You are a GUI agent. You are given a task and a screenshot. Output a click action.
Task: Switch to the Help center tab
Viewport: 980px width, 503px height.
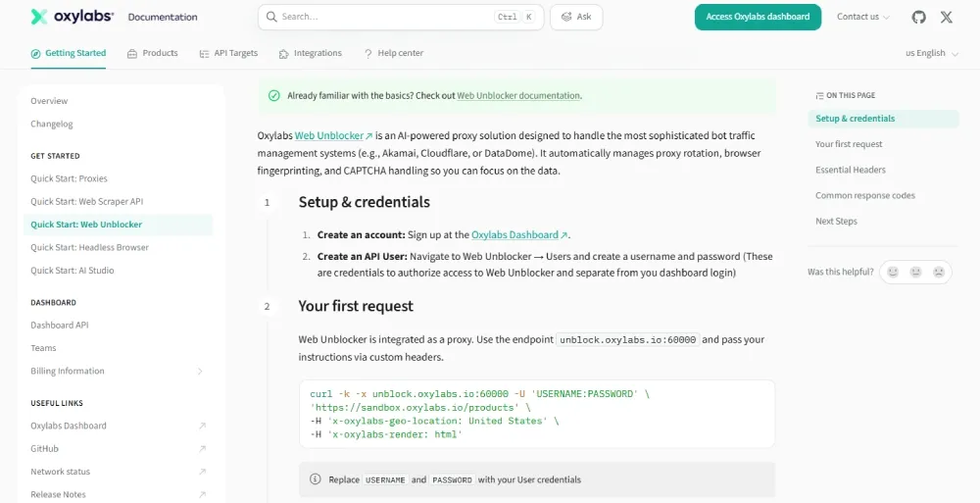(x=393, y=53)
